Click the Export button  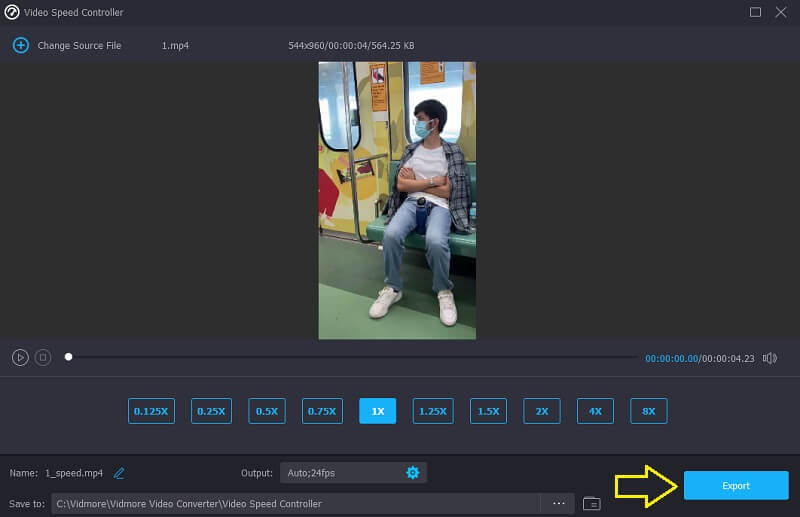tap(735, 486)
